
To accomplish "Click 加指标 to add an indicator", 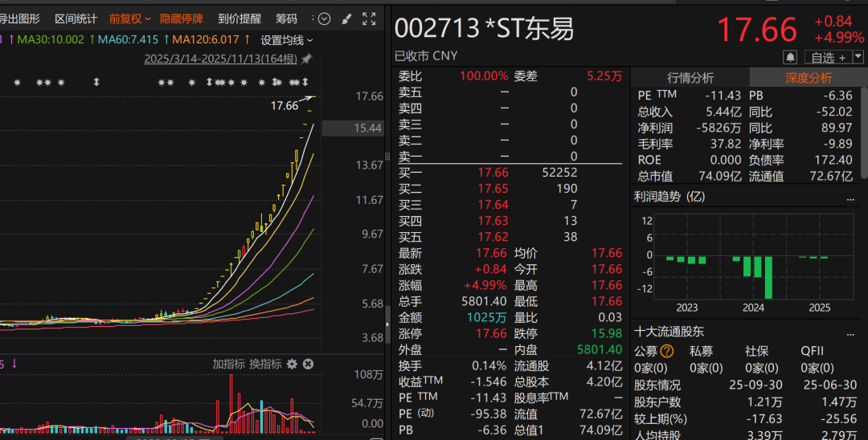I will point(228,364).
